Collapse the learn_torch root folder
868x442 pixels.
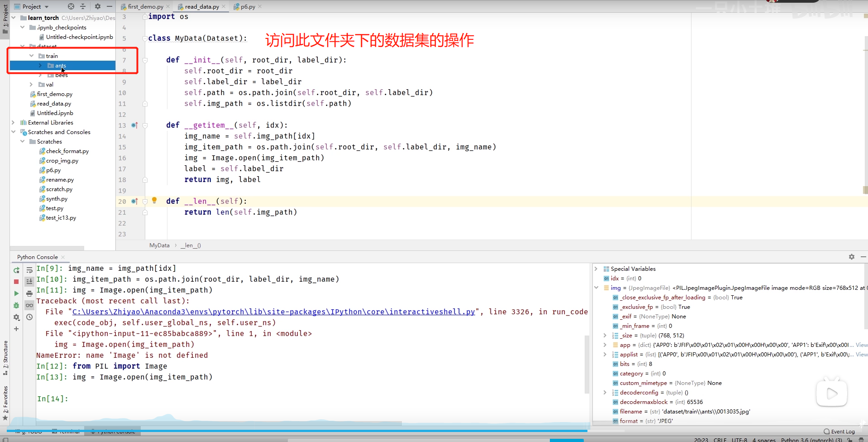click(x=14, y=18)
